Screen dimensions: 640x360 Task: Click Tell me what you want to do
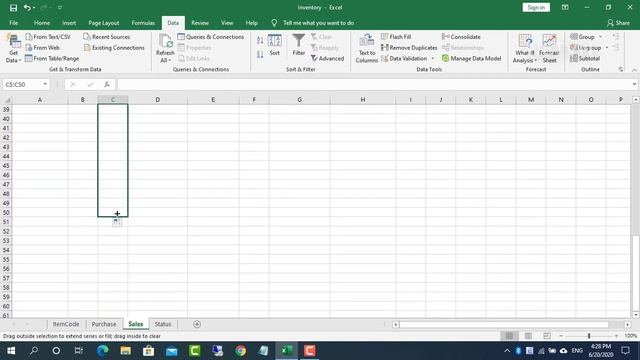tap(318, 23)
